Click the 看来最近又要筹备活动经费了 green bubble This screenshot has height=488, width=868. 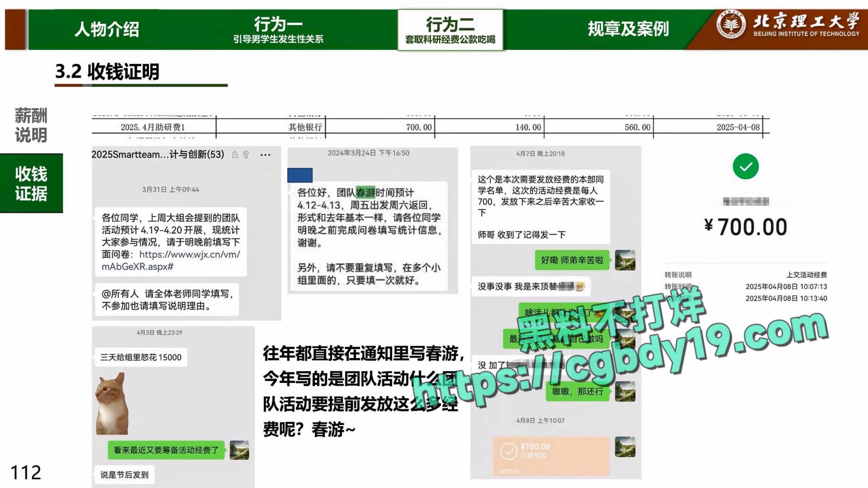click(166, 450)
